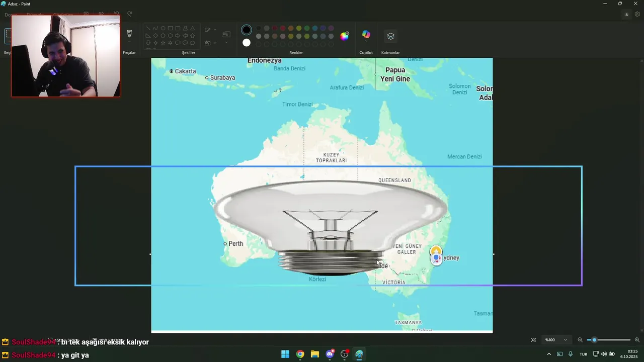Select the Right arrow shape
Image resolution: width=644 pixels, height=362 pixels.
pyautogui.click(x=178, y=35)
